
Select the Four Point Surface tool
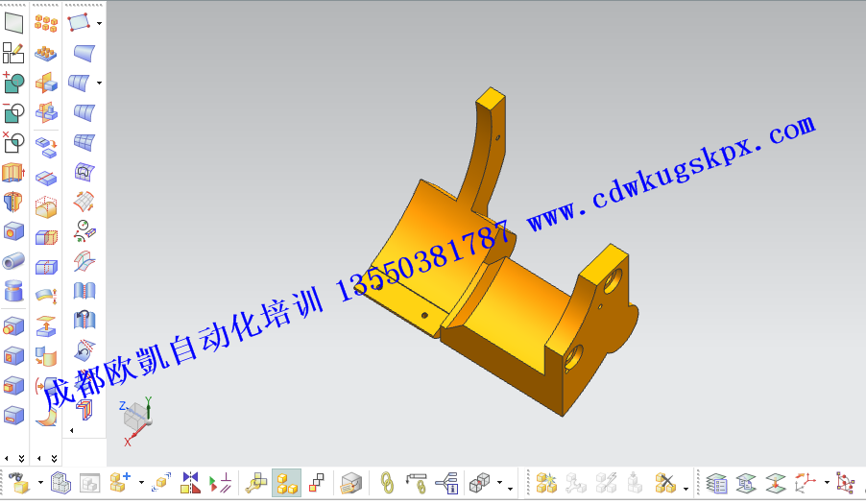79,23
